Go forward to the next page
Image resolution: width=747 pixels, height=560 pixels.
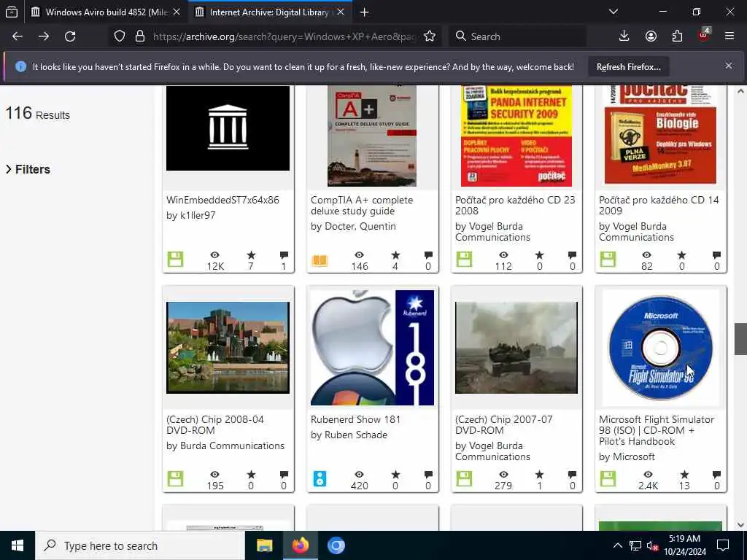44,36
